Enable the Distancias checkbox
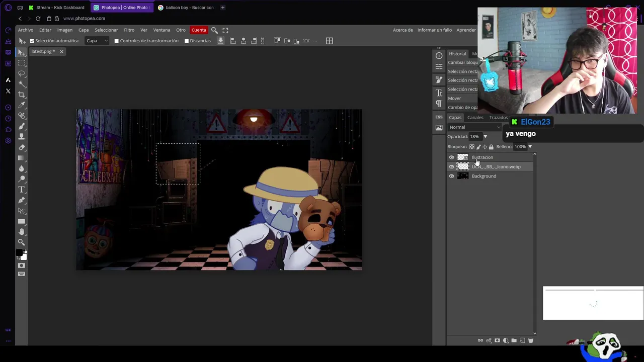 pyautogui.click(x=187, y=41)
